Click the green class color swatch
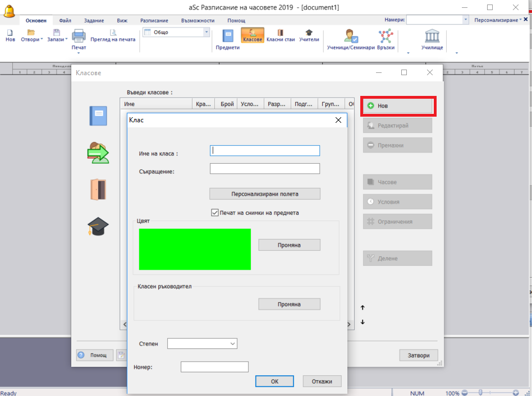The height and width of the screenshot is (396, 532). pyautogui.click(x=195, y=249)
